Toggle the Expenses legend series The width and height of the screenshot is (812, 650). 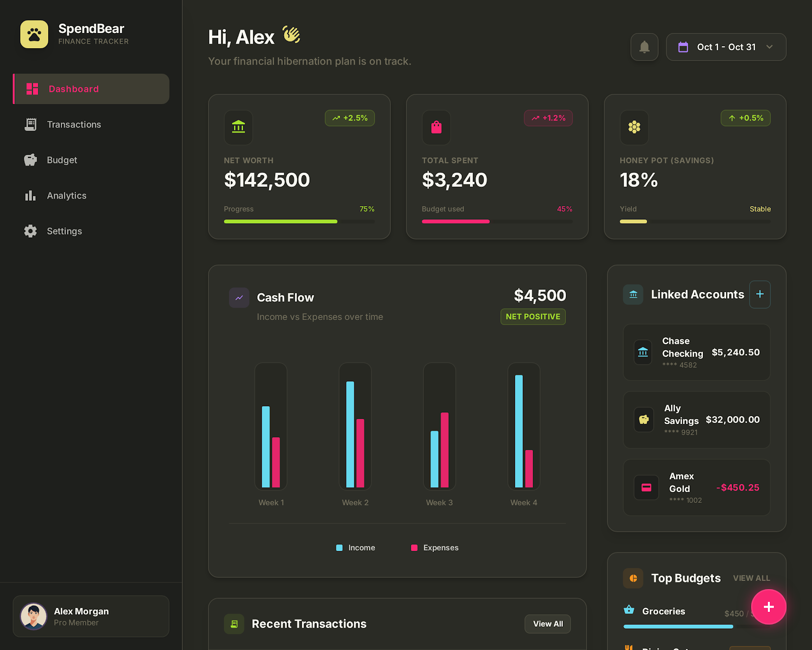(x=435, y=548)
